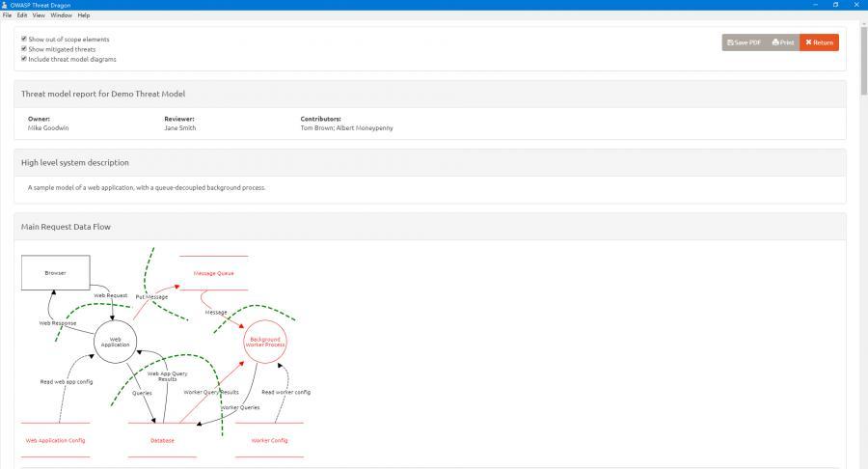
Task: Select the Web Application process circle
Action: [115, 342]
